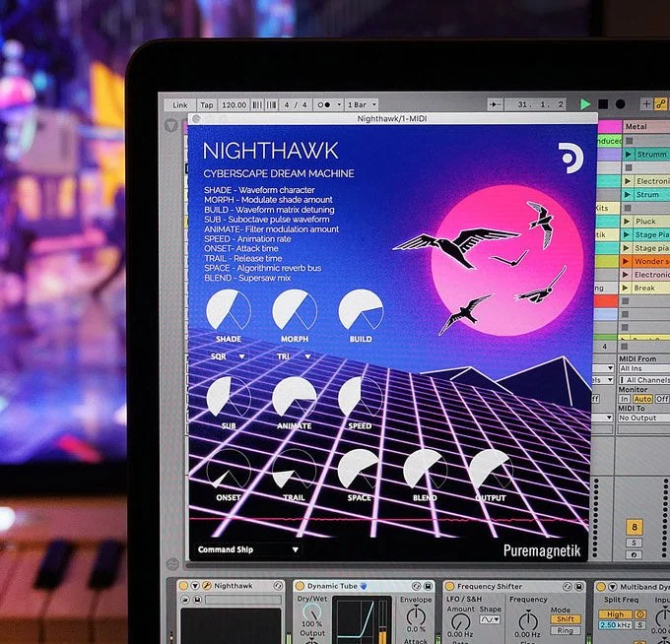
Task: Click the Puremagnetik D logo icon at the plugin's top right
Action: click(x=570, y=158)
